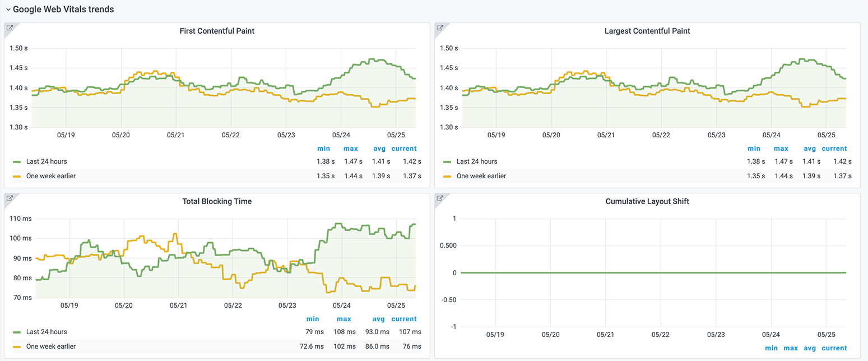Screen dimensions: 868x361
Task: Toggle 'One week earlier' series in First Contentful Paint
Action: point(50,176)
